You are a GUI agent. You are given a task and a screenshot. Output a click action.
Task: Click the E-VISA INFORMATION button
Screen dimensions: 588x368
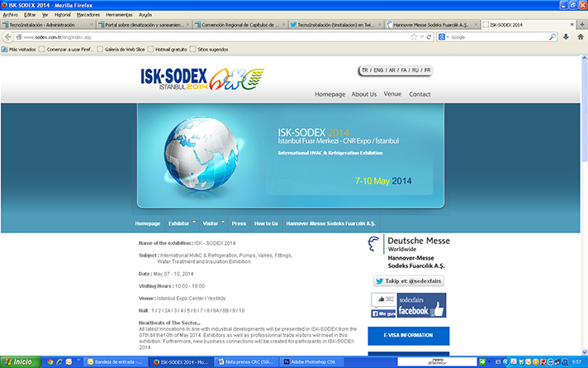[408, 336]
